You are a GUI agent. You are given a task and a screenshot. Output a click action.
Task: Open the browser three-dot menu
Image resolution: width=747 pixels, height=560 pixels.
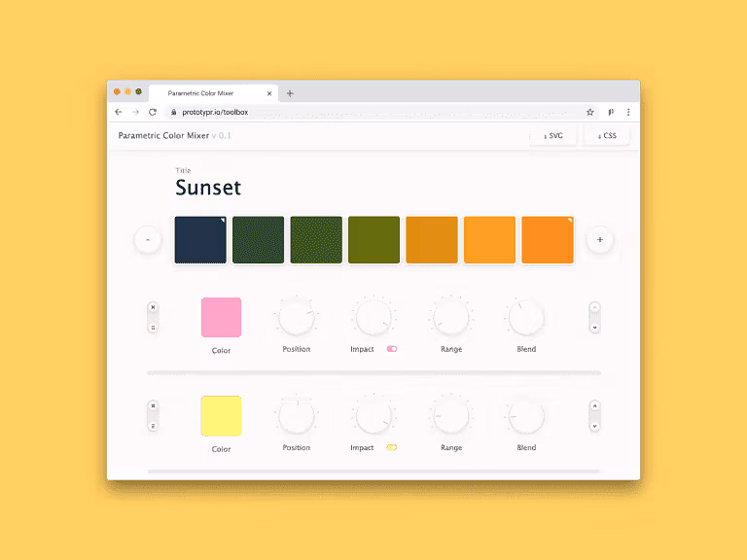click(x=628, y=112)
